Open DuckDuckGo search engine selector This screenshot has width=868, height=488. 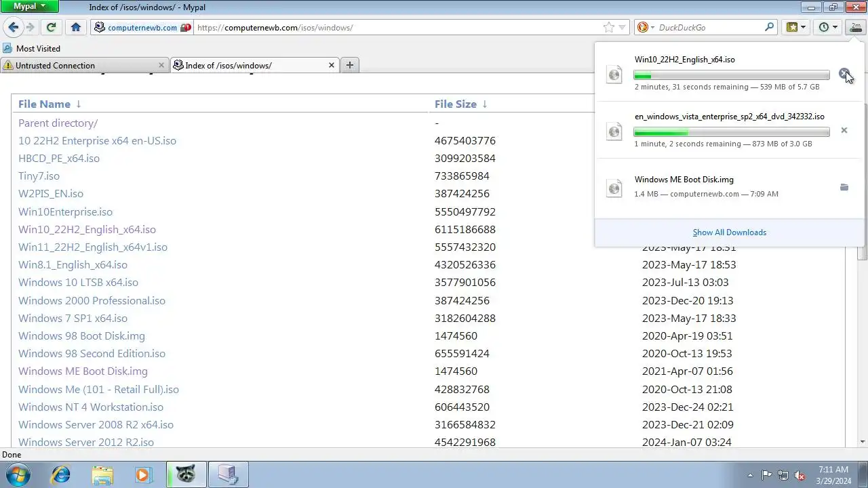(x=646, y=28)
